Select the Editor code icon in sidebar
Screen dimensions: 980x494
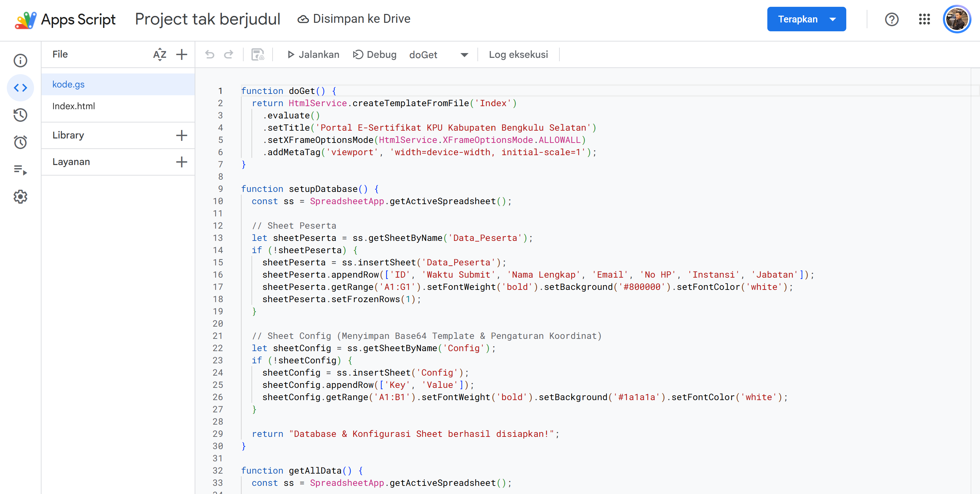20,88
